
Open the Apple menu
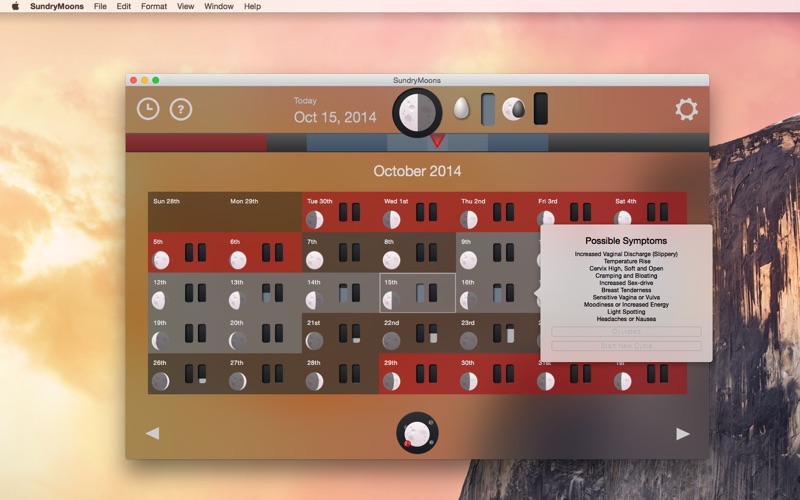[x=15, y=6]
